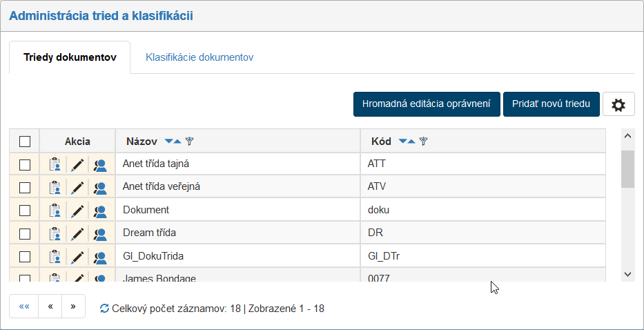Edit the Anet třída tajná row with pencil
This screenshot has width=644, height=330.
pyautogui.click(x=77, y=165)
